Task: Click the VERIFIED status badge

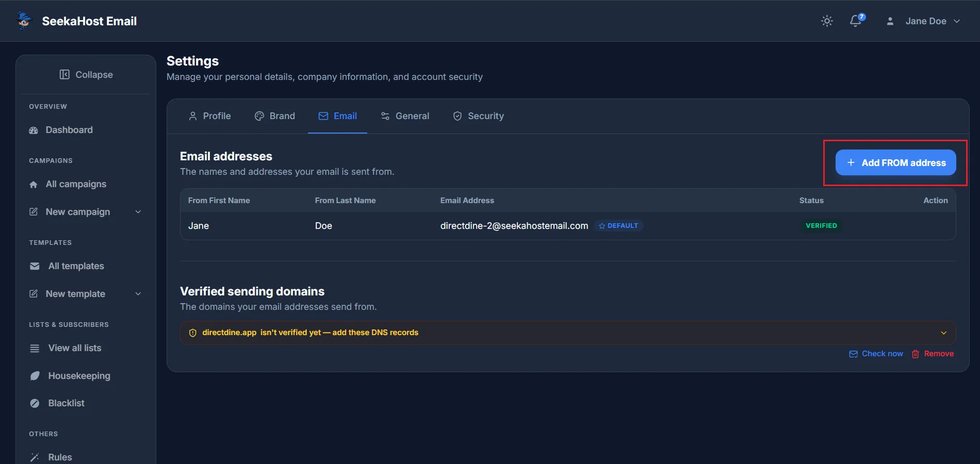Action: [x=821, y=226]
